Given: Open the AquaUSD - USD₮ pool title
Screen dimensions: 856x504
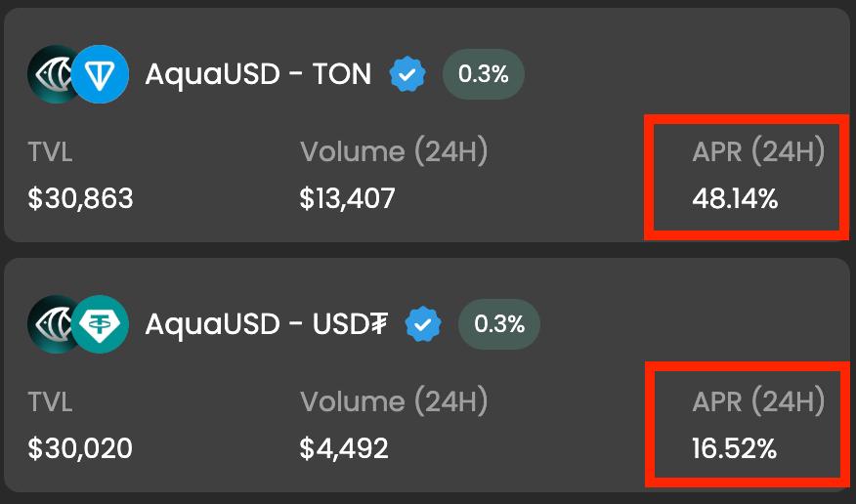Looking at the screenshot, I should coord(267,324).
